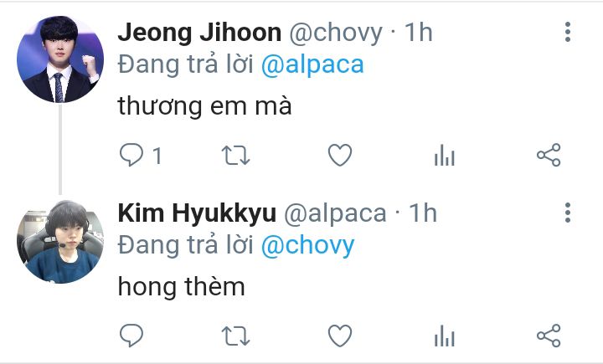Open Kim Hyukkyu's profile picture

coord(60,242)
